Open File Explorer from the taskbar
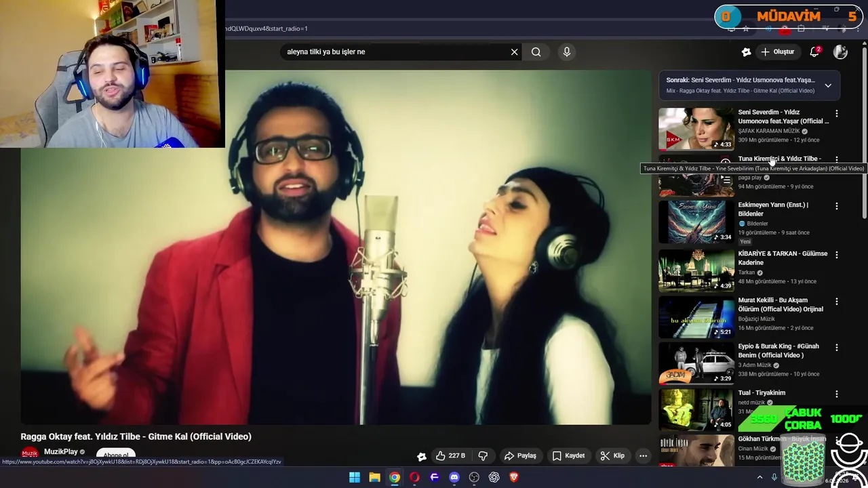Image resolution: width=868 pixels, height=488 pixels. point(374,477)
